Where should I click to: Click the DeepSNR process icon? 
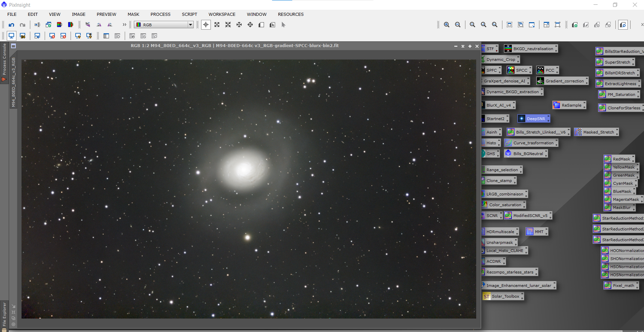point(534,119)
